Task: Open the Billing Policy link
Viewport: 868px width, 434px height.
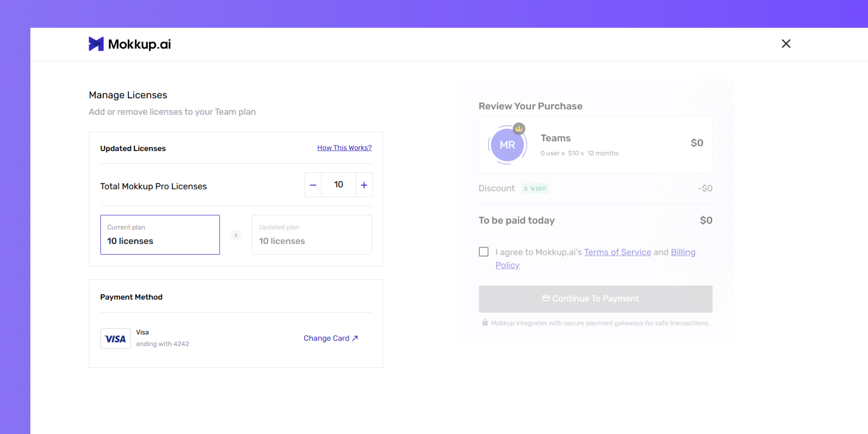Action: pos(595,258)
